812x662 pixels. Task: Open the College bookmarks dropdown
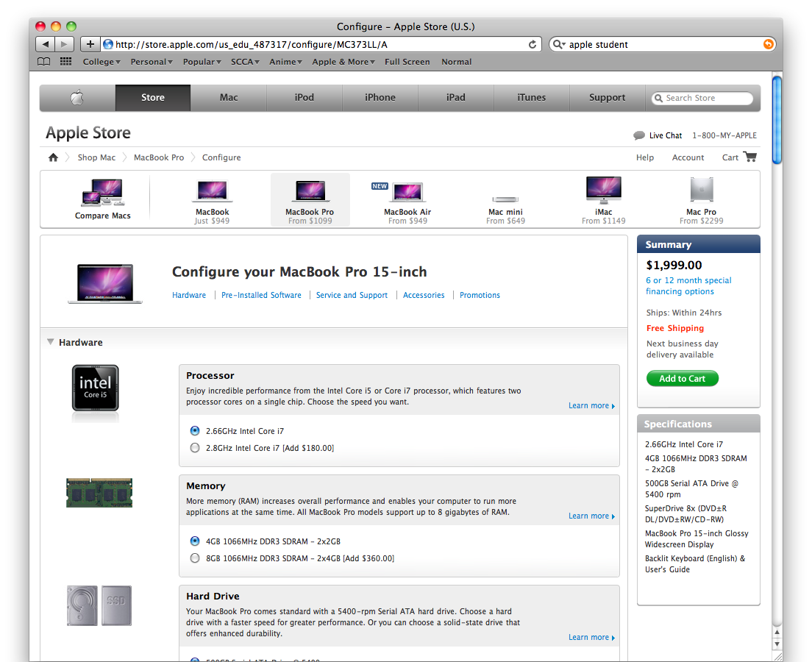click(x=101, y=62)
